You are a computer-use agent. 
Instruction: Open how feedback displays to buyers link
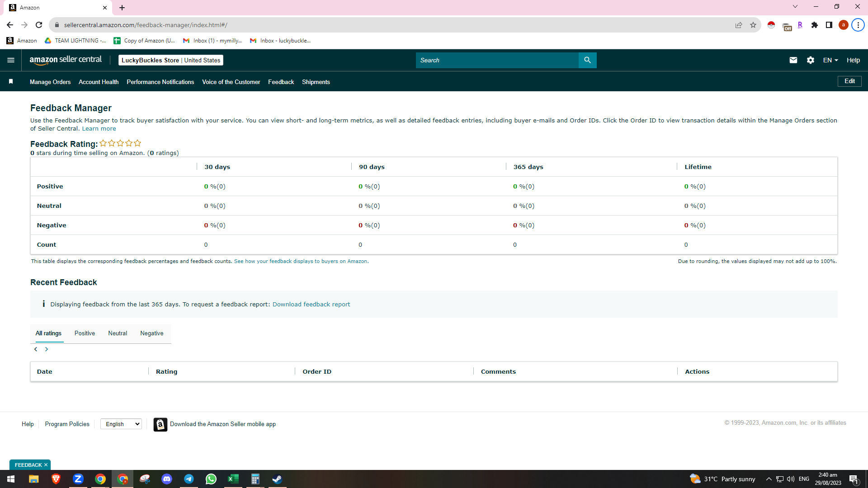[x=301, y=262]
